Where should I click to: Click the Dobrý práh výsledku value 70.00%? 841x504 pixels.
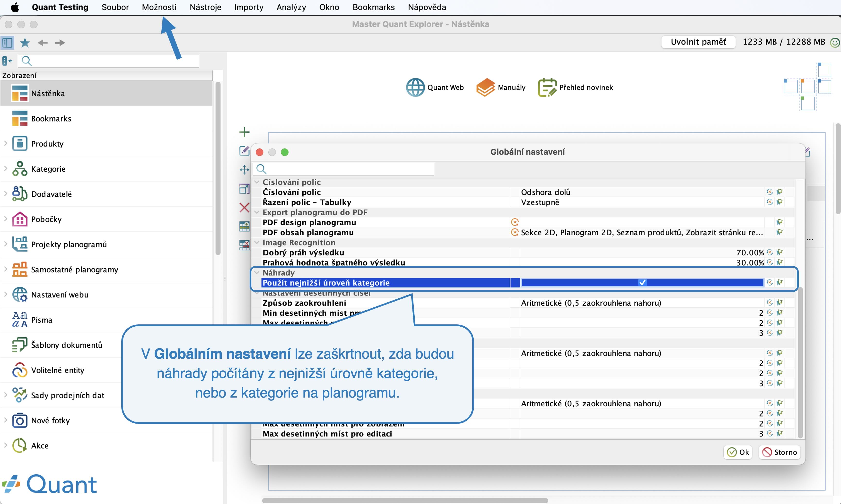(x=750, y=253)
